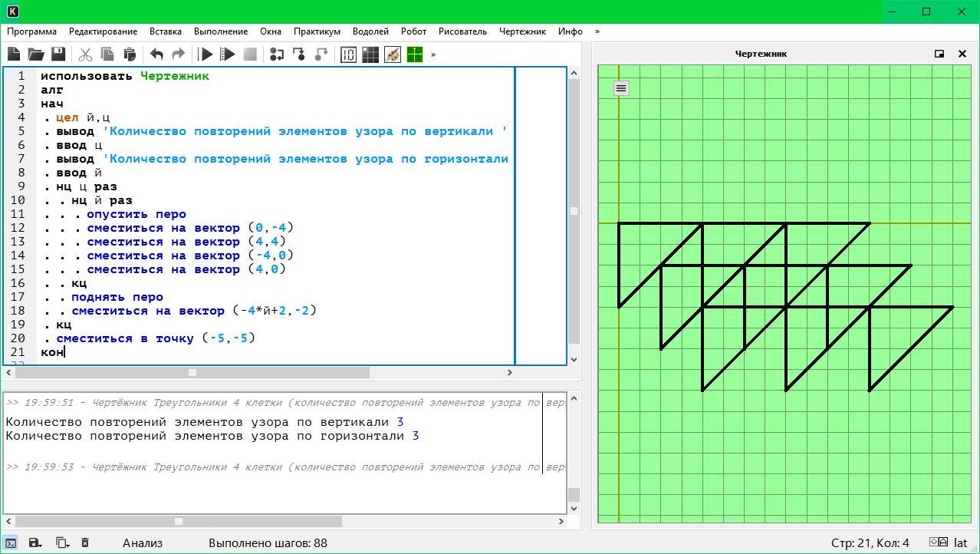Click the editor horizontal scrollbar

(258, 372)
